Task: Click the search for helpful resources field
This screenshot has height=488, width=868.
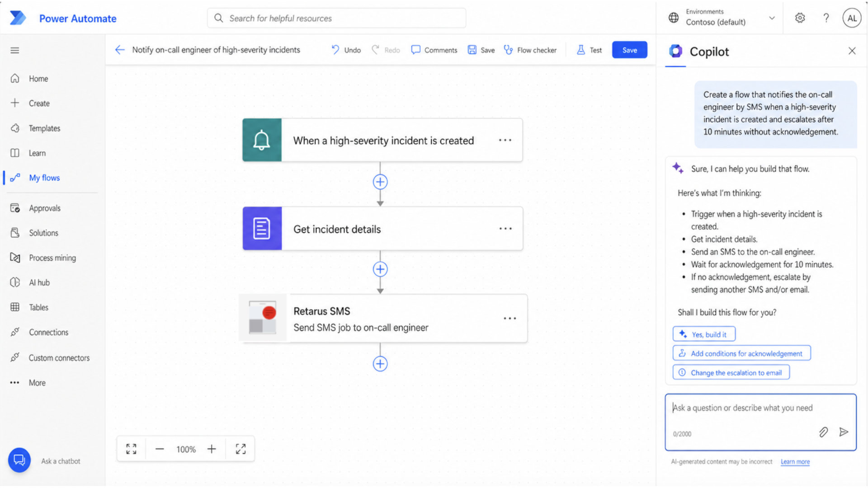Action: point(336,18)
